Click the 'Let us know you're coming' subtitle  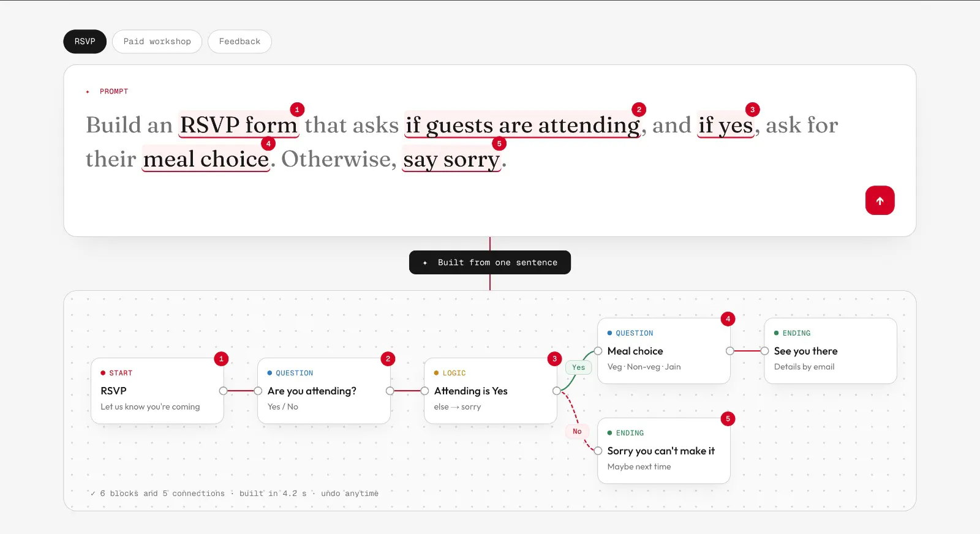click(x=151, y=407)
